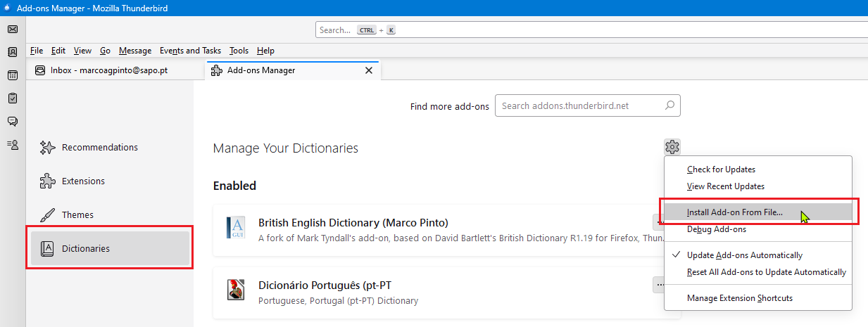This screenshot has width=868, height=327.
Task: Switch to the Inbox tab
Action: point(115,70)
